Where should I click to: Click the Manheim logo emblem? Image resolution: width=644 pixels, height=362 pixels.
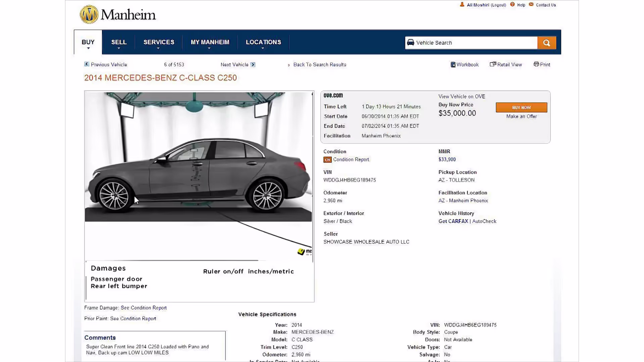(x=89, y=14)
